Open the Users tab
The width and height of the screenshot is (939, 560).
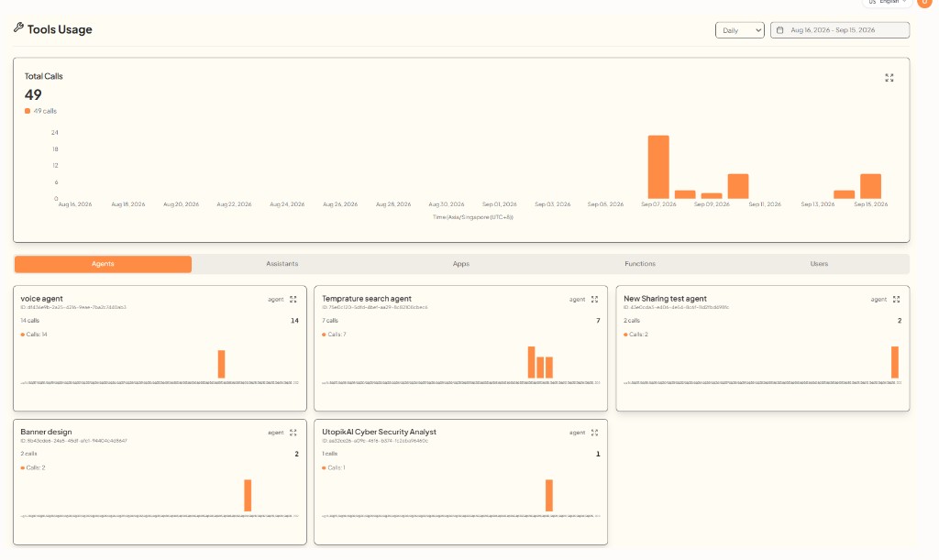tap(819, 264)
